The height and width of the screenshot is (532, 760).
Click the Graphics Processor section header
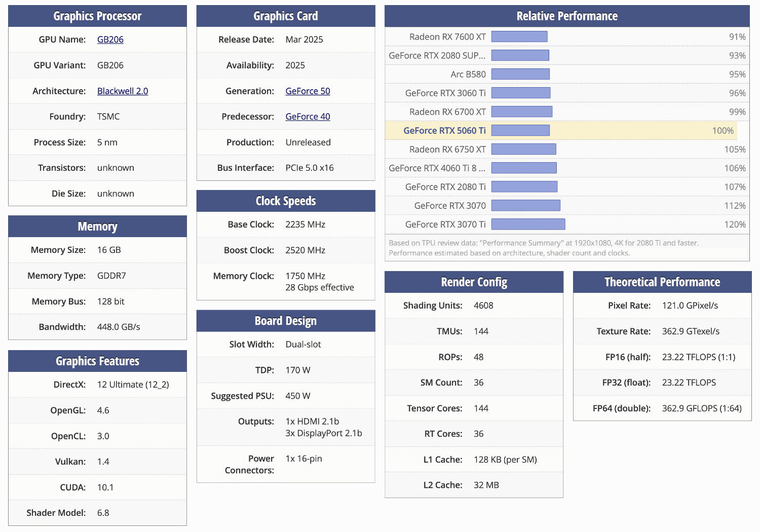pyautogui.click(x=97, y=16)
